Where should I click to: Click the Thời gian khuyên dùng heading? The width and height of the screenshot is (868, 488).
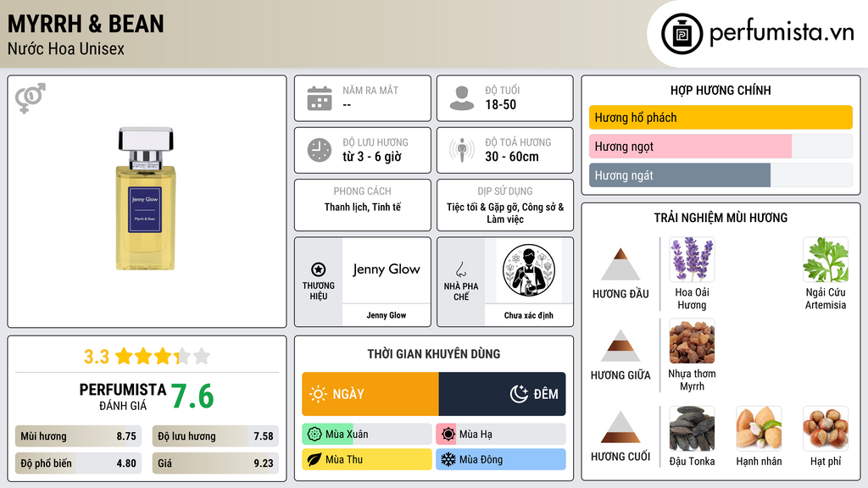click(x=434, y=354)
